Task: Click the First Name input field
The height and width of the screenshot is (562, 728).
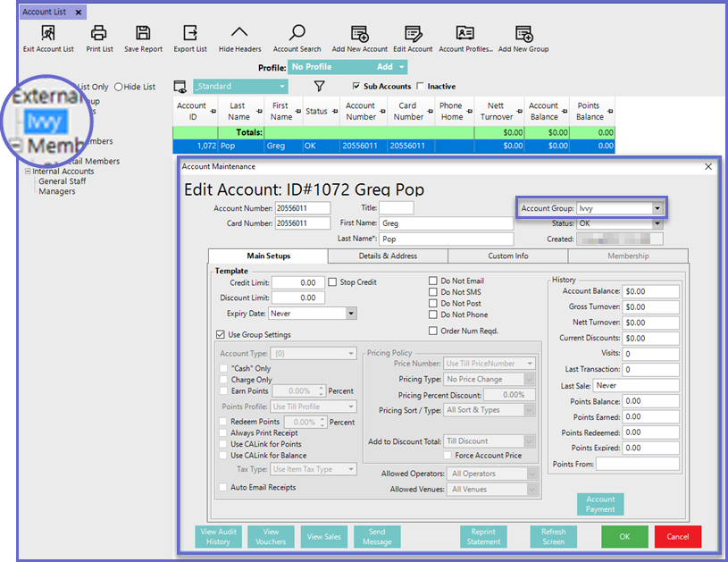Action: tap(446, 223)
